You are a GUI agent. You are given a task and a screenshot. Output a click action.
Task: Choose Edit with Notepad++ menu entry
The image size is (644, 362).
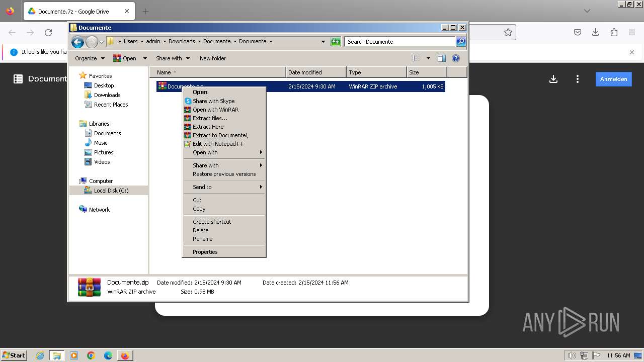coord(224,144)
